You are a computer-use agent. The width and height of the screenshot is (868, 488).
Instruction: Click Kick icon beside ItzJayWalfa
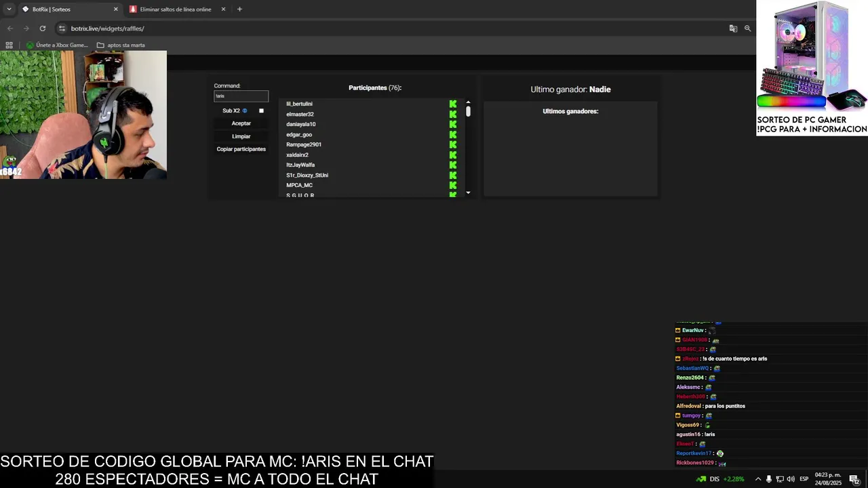click(453, 165)
